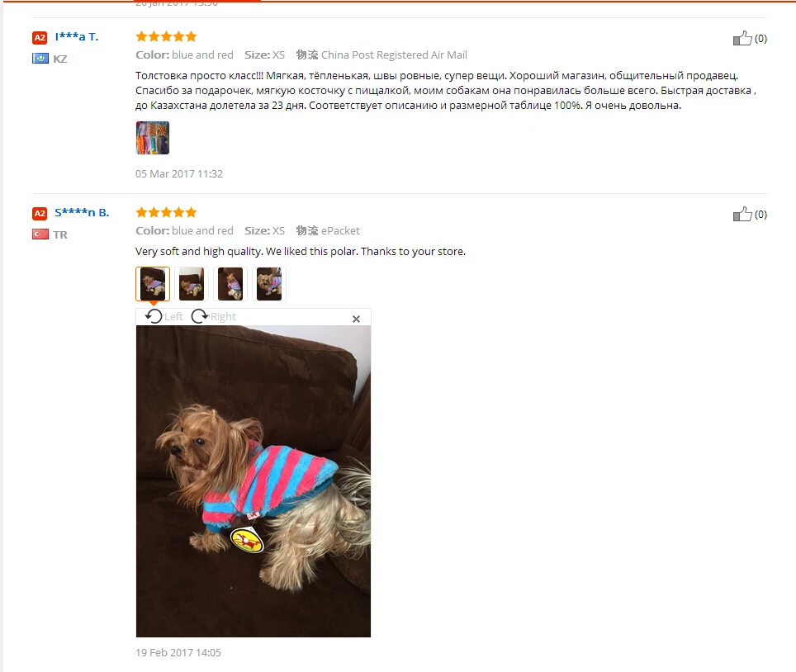Select the third dog photo thumbnail

click(230, 283)
